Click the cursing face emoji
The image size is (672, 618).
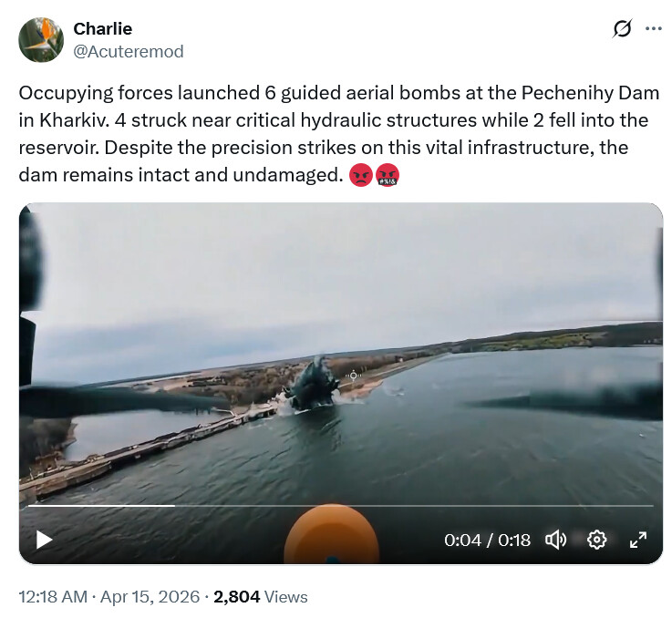click(x=388, y=174)
